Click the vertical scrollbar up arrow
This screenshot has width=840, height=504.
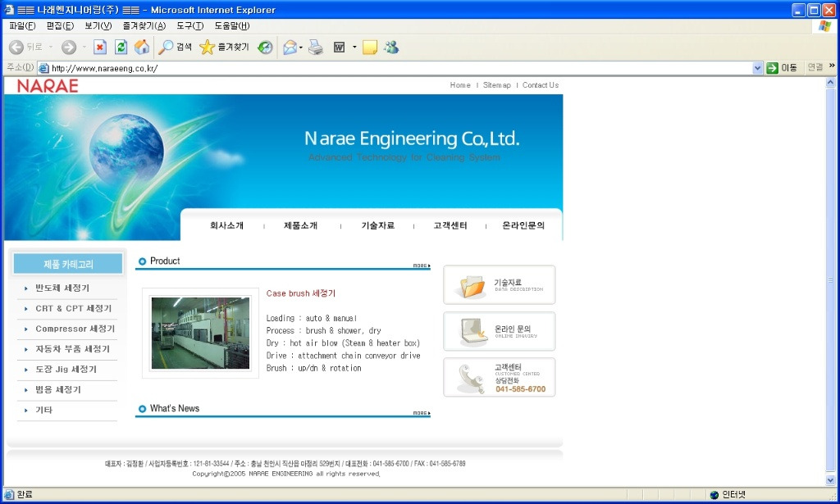(830, 83)
